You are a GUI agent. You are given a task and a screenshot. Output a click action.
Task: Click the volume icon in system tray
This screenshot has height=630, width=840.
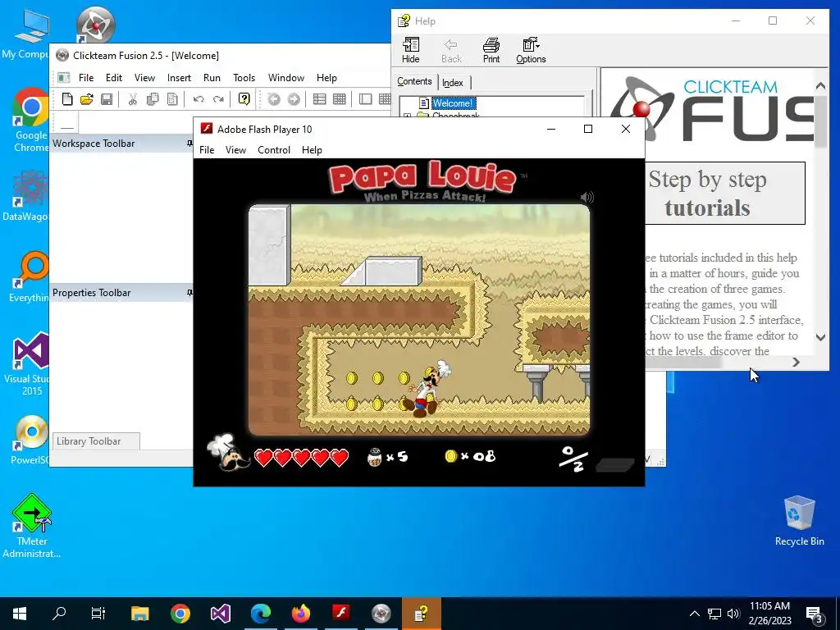click(x=733, y=614)
